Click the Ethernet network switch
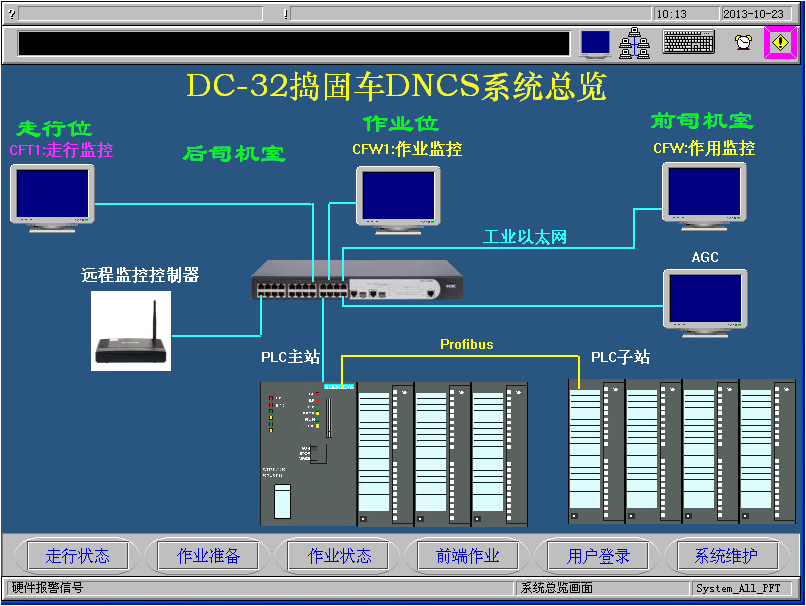 346,281
